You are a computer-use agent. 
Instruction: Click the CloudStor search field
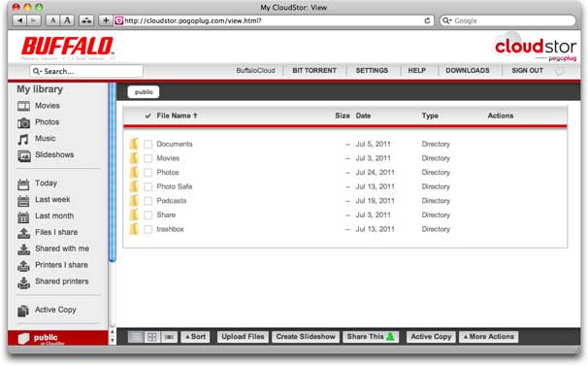pyautogui.click(x=86, y=71)
